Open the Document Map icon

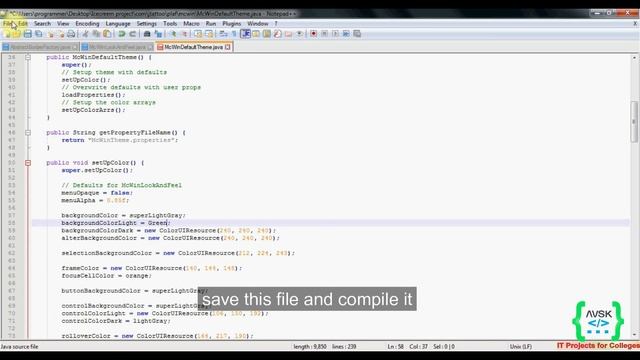[x=267, y=34]
